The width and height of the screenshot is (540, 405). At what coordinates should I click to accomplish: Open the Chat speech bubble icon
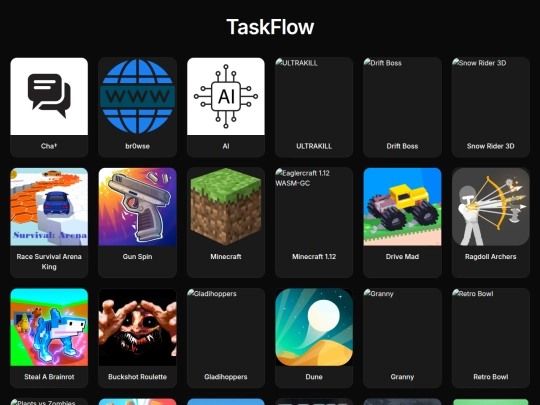tap(49, 96)
